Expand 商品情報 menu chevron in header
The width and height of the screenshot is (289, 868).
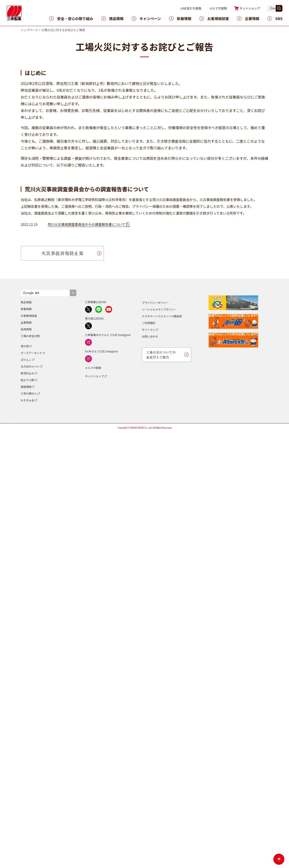click(x=104, y=18)
